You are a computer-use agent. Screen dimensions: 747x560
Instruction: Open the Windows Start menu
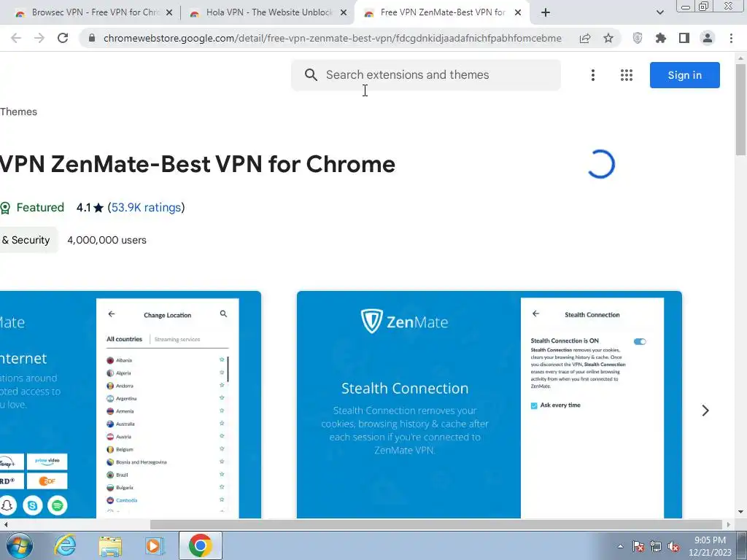[20, 545]
